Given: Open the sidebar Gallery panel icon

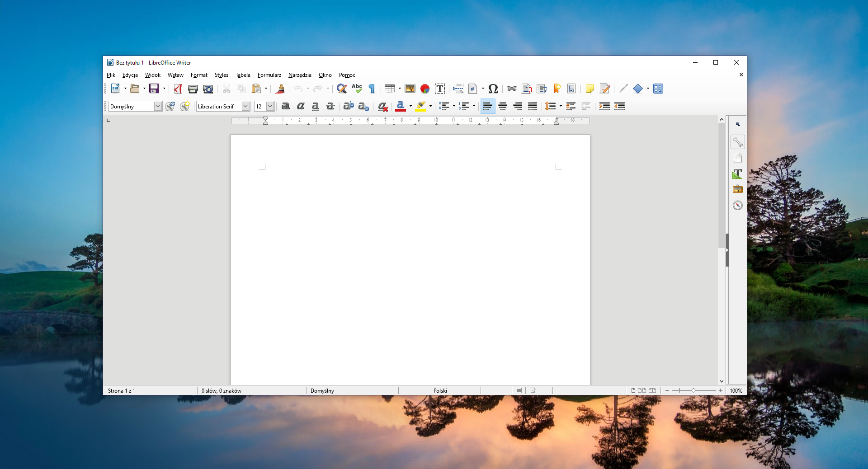Looking at the screenshot, I should 738,189.
